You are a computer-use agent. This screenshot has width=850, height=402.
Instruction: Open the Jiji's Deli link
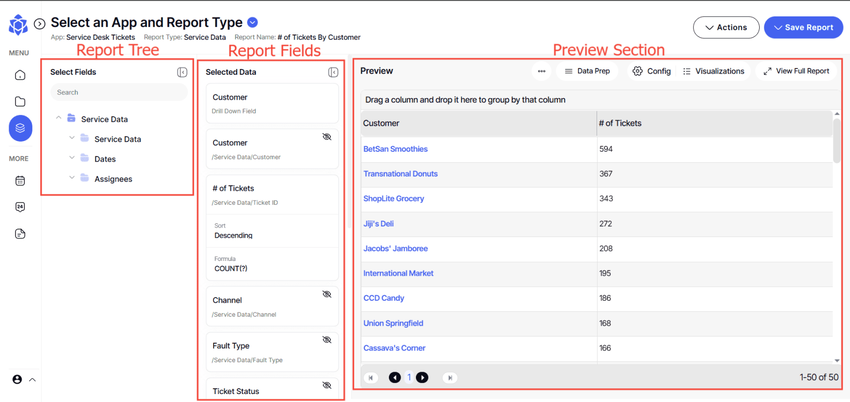(378, 224)
